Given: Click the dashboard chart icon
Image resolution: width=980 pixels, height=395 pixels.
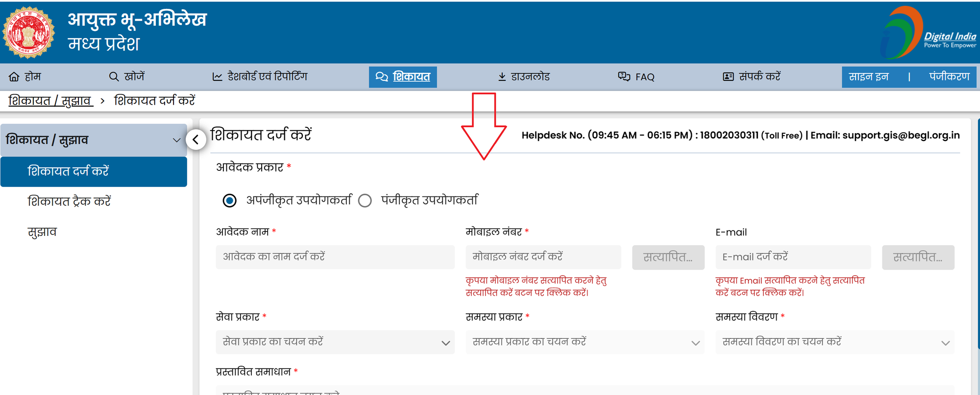Looking at the screenshot, I should (x=218, y=77).
